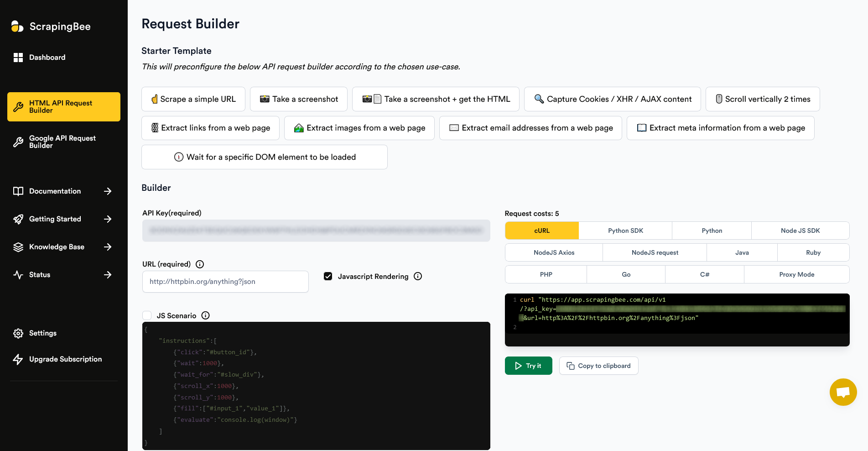Click the URL field info icon

[200, 264]
